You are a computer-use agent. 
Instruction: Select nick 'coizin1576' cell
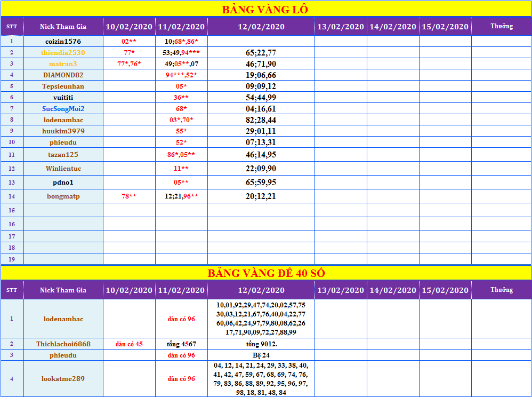[x=63, y=41]
